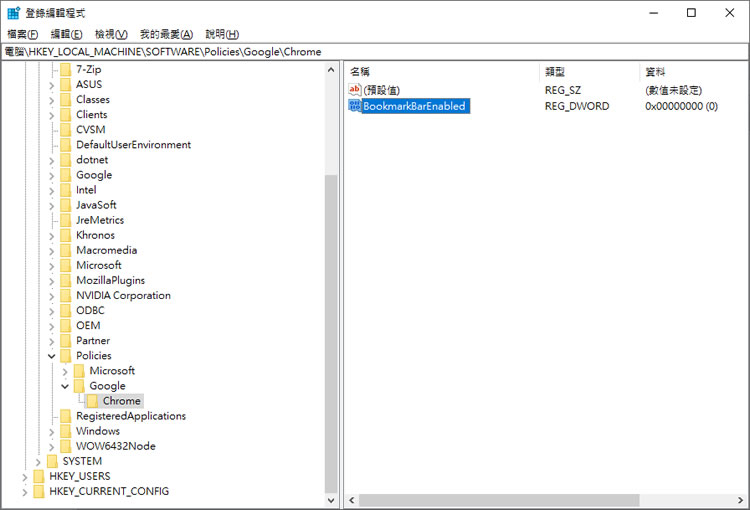Open the 說明(H) menu
Image resolution: width=750 pixels, height=510 pixels.
click(x=222, y=34)
